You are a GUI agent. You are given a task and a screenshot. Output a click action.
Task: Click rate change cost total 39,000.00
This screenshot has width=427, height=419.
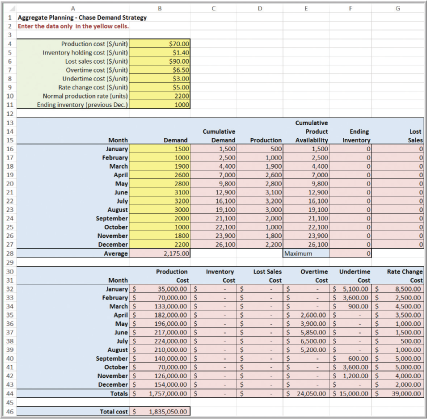point(399,393)
